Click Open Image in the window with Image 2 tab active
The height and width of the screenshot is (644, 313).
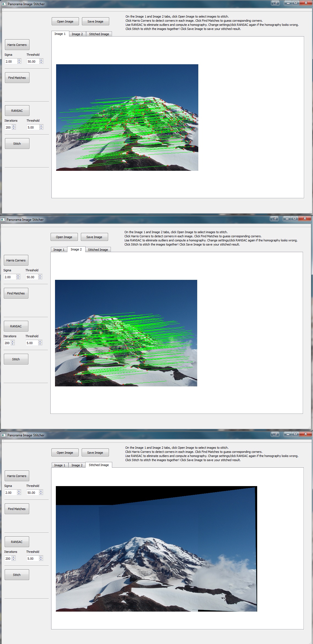[64, 237]
